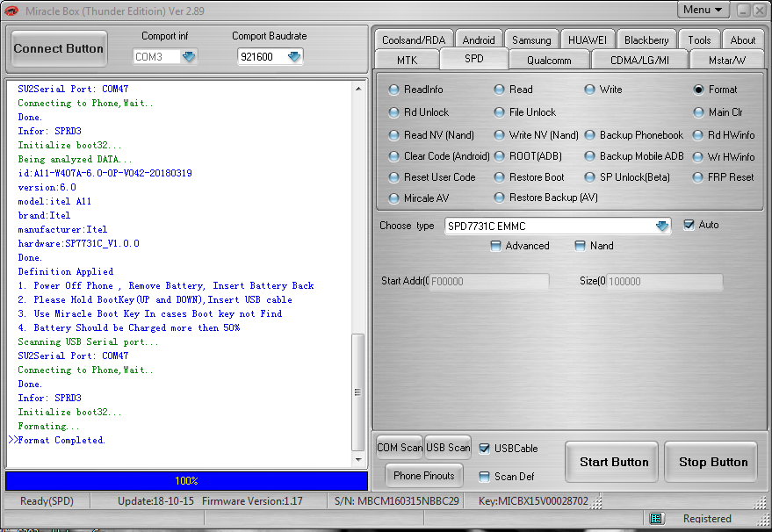Click the Start Addr input field
Image resolution: width=772 pixels, height=532 pixels.
[489, 282]
